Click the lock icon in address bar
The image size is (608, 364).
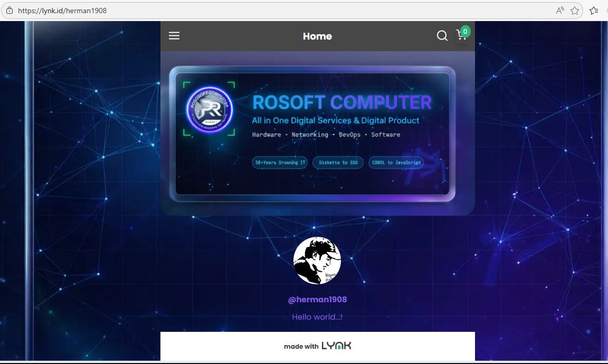[x=9, y=11]
